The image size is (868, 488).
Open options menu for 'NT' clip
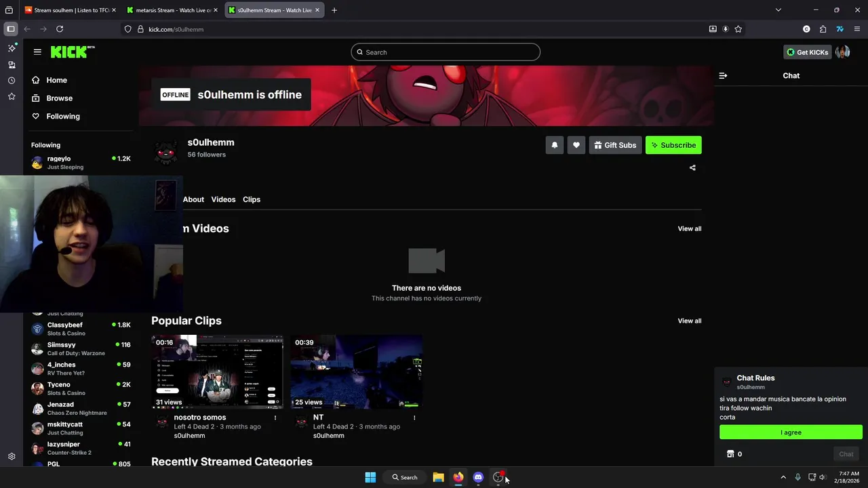(x=414, y=418)
